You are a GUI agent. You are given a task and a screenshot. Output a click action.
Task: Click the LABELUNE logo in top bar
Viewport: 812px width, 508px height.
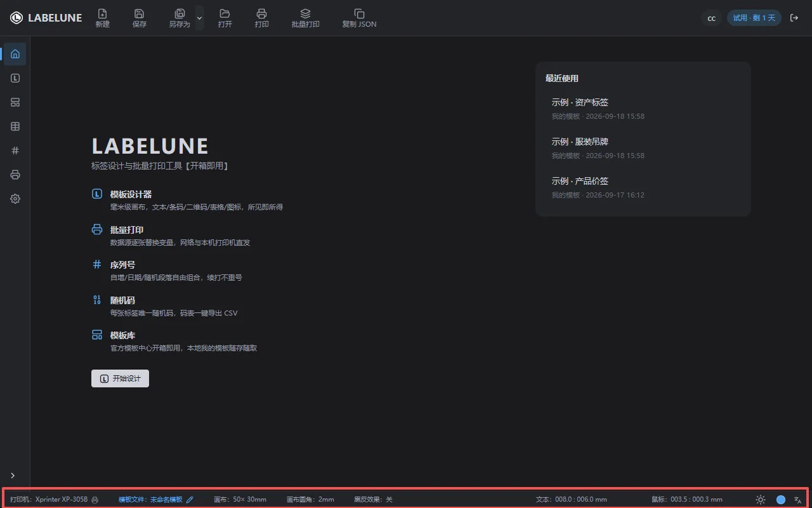pos(46,18)
